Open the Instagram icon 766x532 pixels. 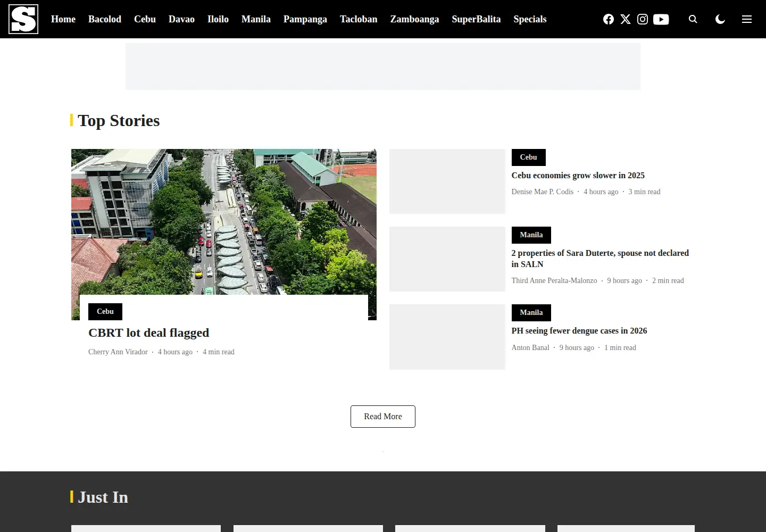(643, 19)
